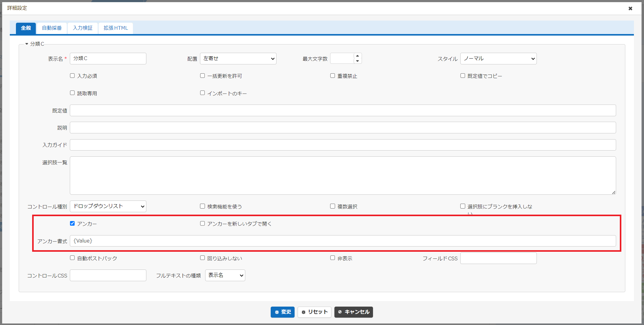
Task: Toggle 選択肢にブランクを挿入しない checkbox
Action: pos(463,206)
